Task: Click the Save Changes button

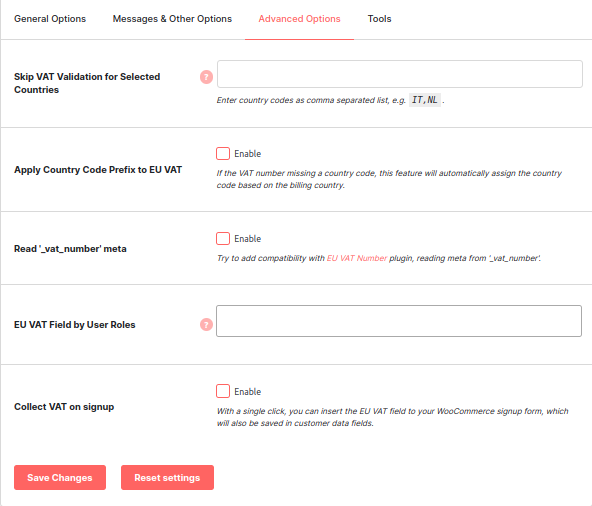Action: click(60, 478)
